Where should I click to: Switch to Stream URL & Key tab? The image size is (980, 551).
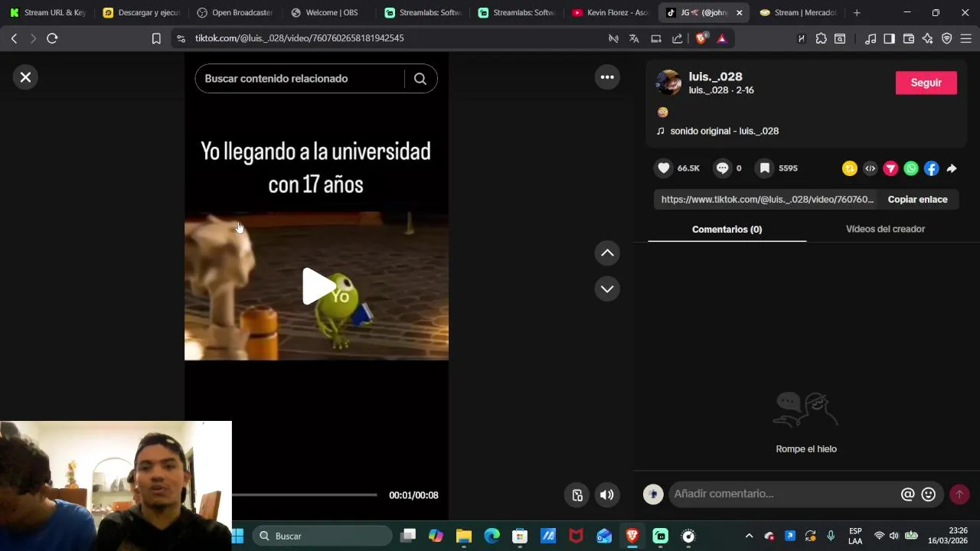pos(47,12)
